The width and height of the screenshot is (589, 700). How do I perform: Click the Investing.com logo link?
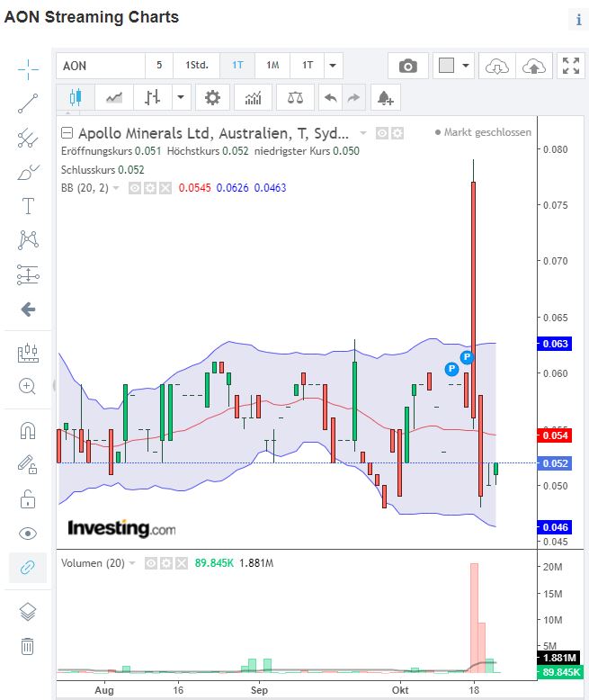point(121,528)
